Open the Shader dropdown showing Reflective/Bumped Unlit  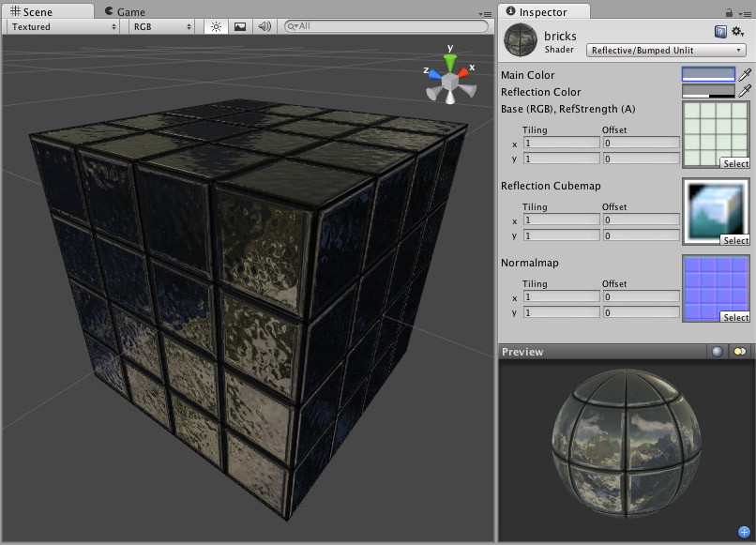pyautogui.click(x=666, y=50)
